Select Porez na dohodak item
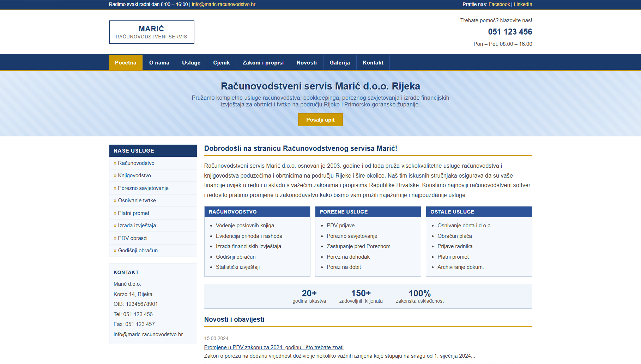This screenshot has height=364, width=641. pos(348,257)
